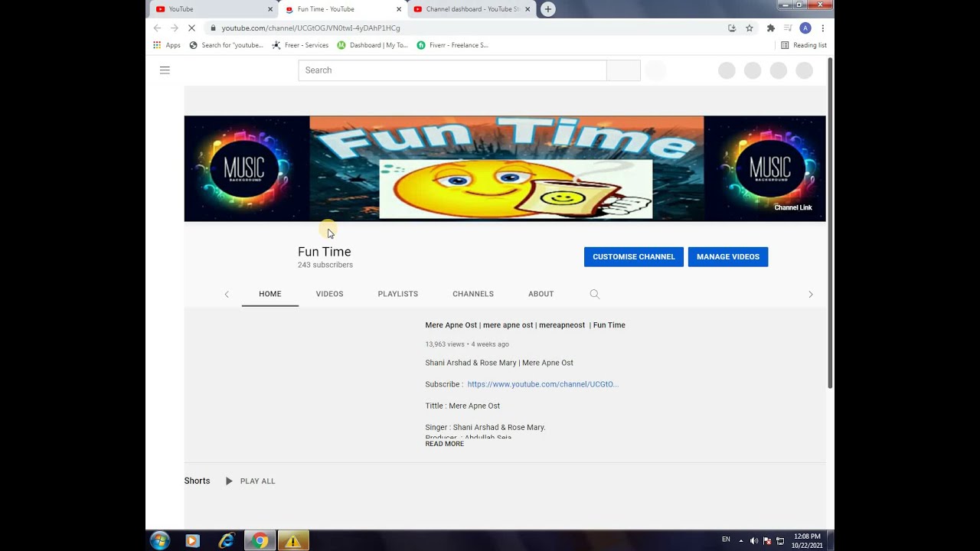Open the Chrome profile avatar
980x551 pixels.
tap(805, 28)
